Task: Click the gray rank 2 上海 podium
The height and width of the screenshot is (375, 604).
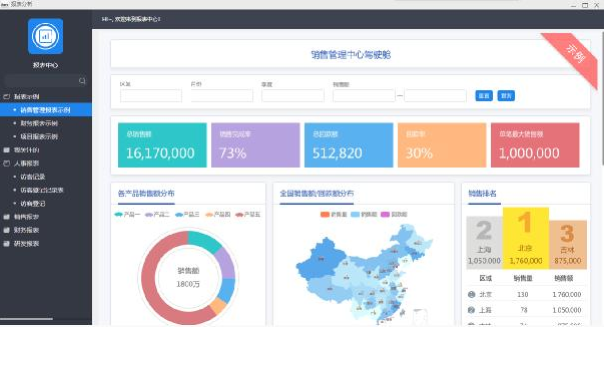Action: [484, 243]
